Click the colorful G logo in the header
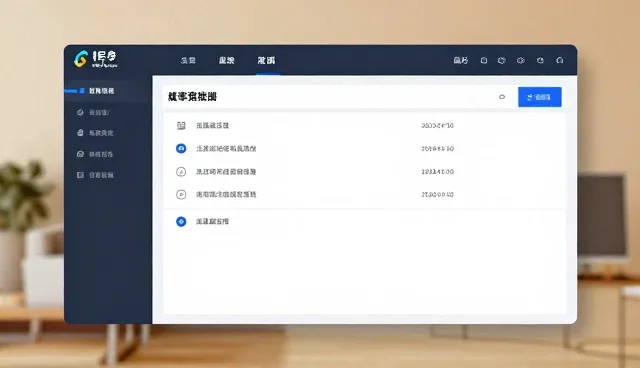Screen dimensions: 640x368 (x=81, y=59)
